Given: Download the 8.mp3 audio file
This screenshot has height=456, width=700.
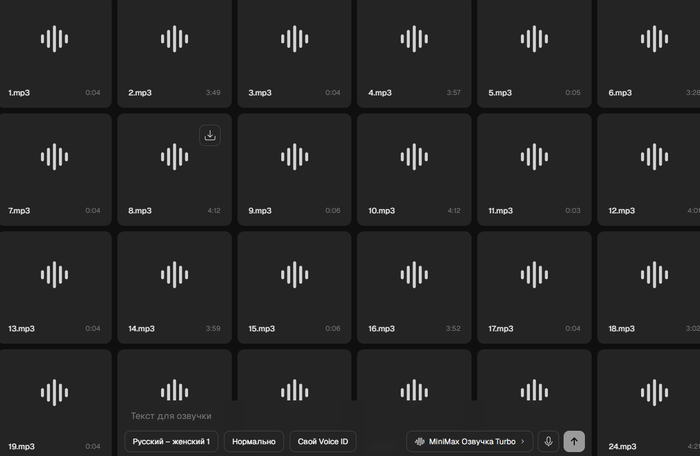Looking at the screenshot, I should (210, 135).
